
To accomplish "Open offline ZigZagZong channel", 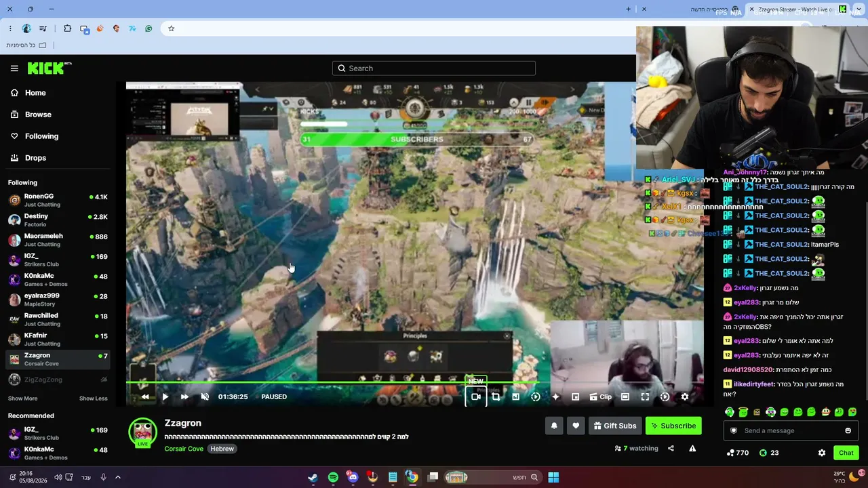I will (x=58, y=380).
